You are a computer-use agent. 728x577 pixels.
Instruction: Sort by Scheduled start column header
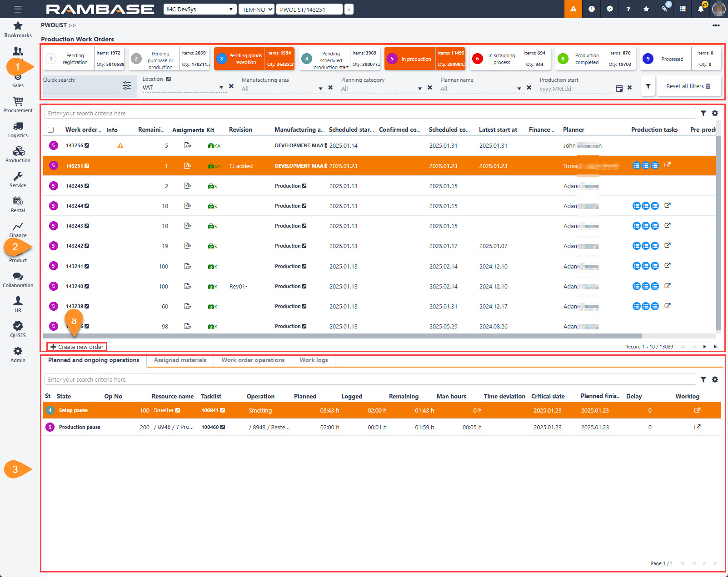pos(351,130)
